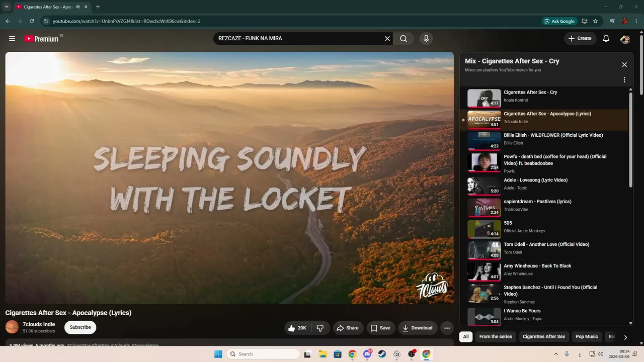The width and height of the screenshot is (644, 362).
Task: Click the Ask Google button
Action: [559, 21]
